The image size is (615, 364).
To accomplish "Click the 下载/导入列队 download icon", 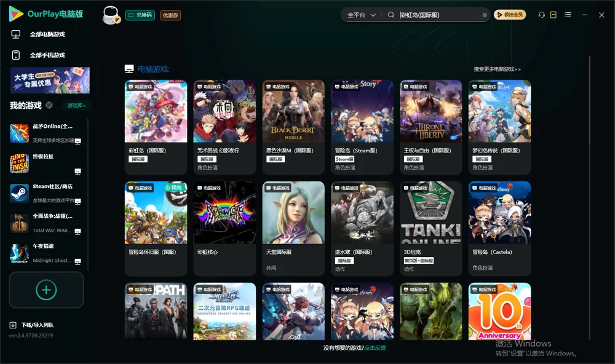I will pyautogui.click(x=13, y=325).
